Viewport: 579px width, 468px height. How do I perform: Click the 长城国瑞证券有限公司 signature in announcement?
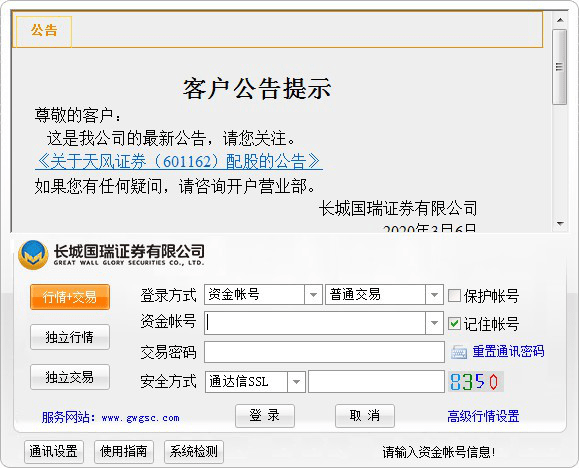[398, 209]
